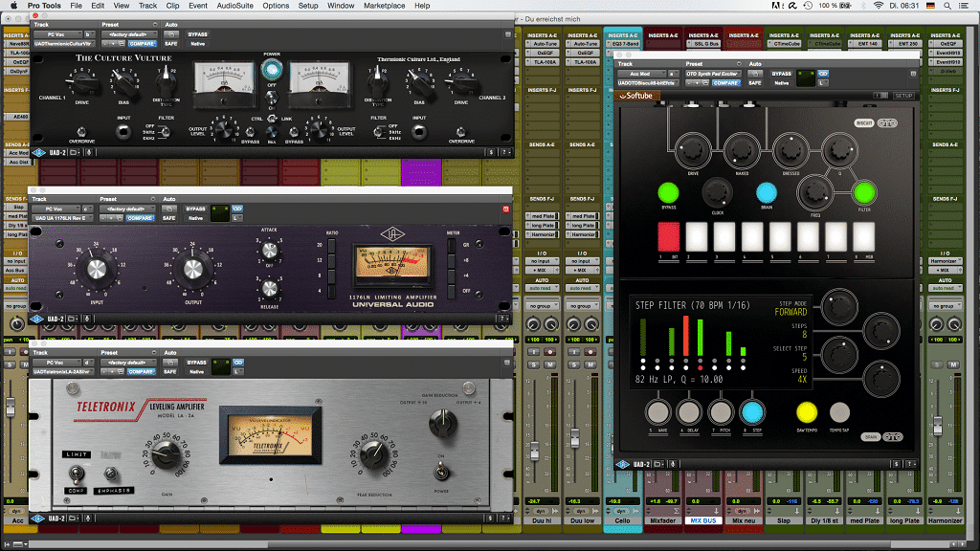
Task: Flip the Culture Vulture power ON/OFF toggle switch
Action: [x=271, y=97]
